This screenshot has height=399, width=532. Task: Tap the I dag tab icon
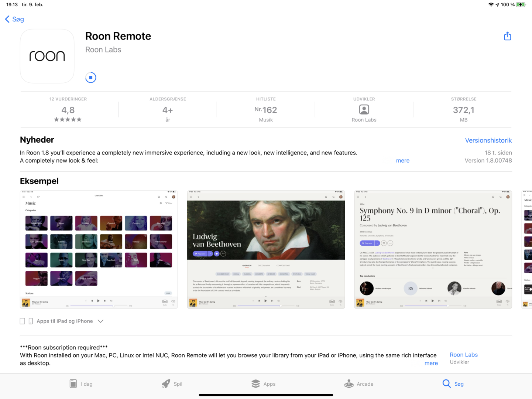pos(73,384)
